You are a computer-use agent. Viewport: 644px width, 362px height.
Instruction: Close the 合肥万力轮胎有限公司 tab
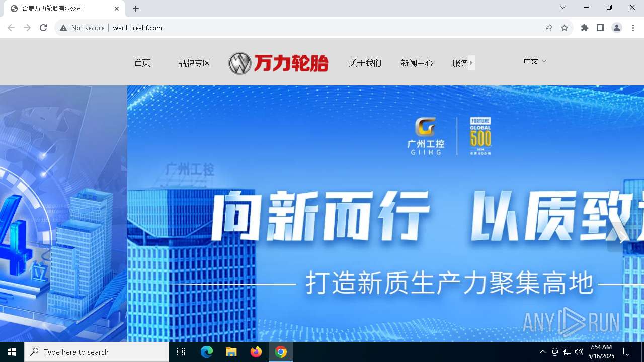pos(117,9)
